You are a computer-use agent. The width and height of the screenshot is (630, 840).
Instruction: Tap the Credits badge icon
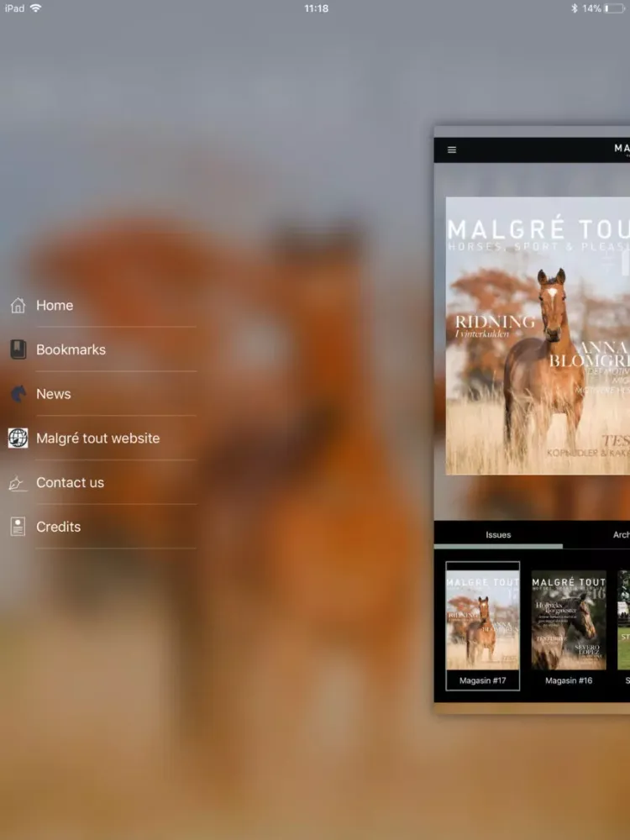[18, 528]
